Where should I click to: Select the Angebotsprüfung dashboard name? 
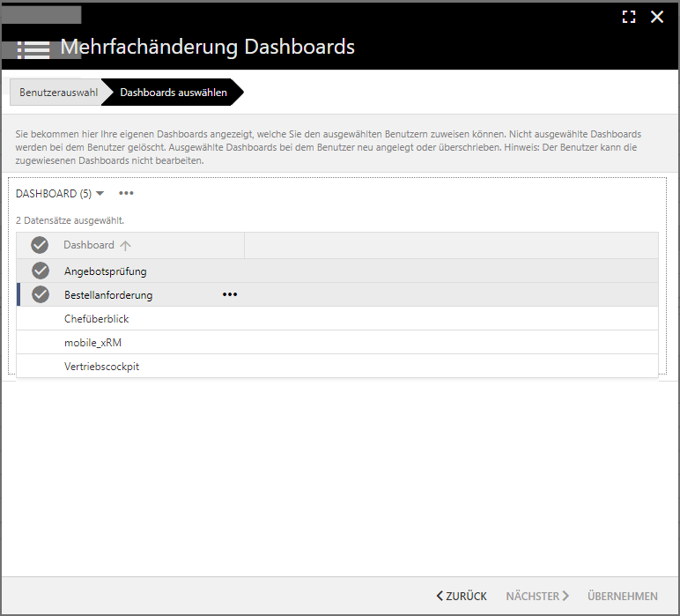tap(106, 271)
